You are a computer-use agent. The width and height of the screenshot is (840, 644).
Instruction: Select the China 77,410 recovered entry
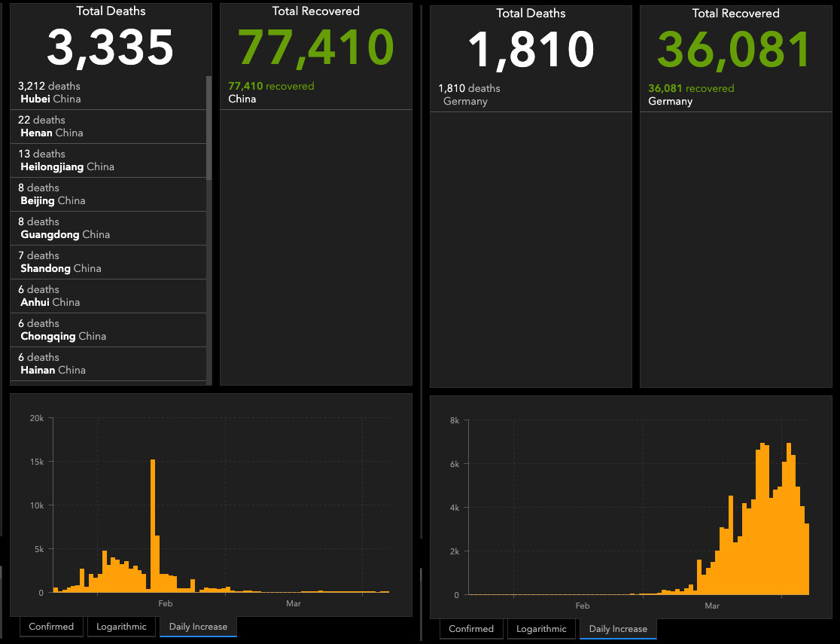(315, 93)
